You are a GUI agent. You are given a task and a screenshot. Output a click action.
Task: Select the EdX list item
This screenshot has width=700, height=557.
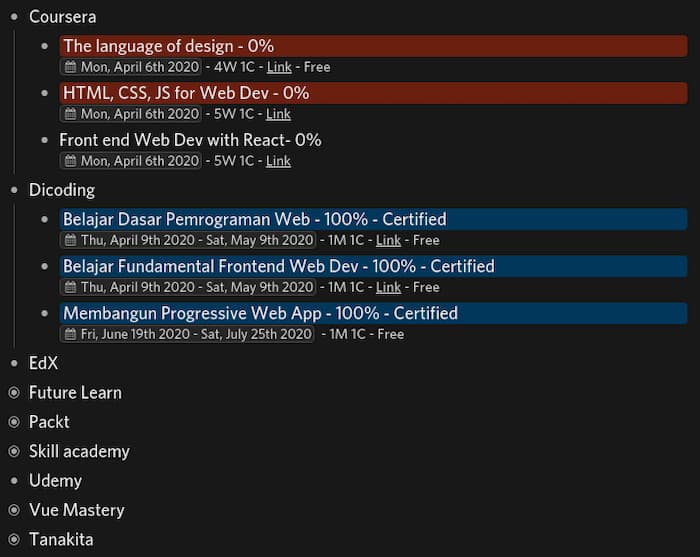[x=44, y=363]
